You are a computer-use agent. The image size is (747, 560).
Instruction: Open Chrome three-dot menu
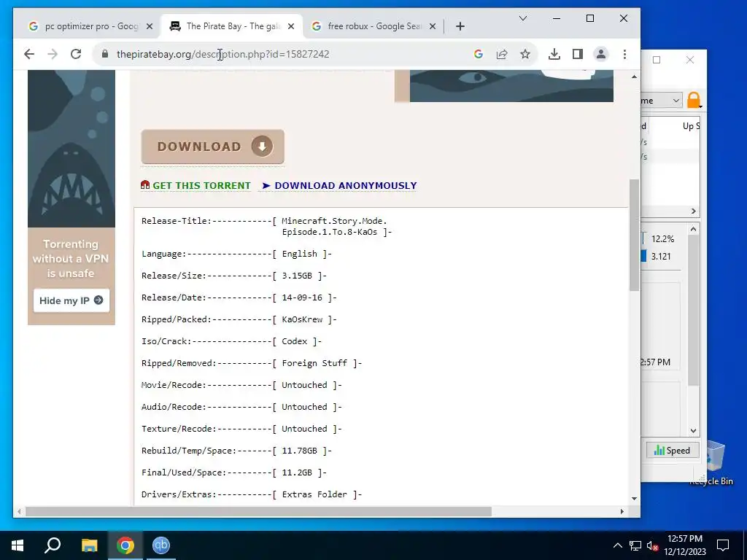pyautogui.click(x=624, y=54)
